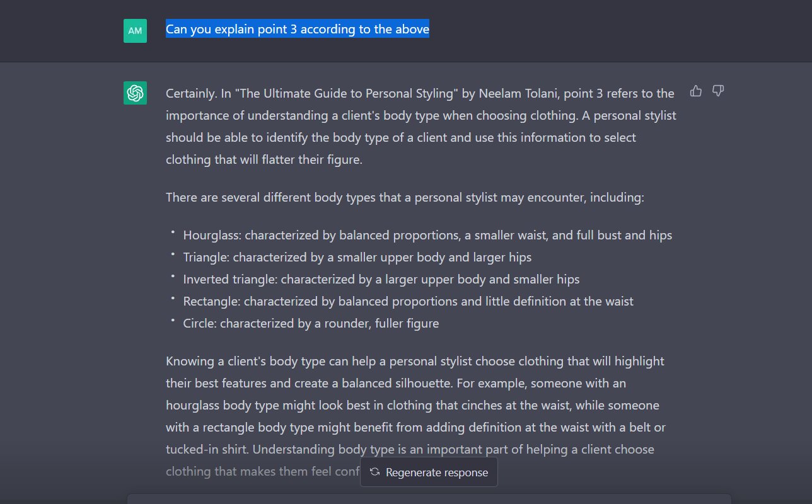812x504 pixels.
Task: Click the Circle body type bullet
Action: pos(311,323)
